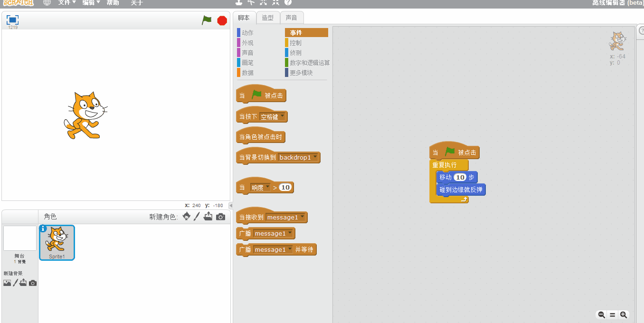Screen dimensions: 644x323
Task: Open the backdrop1 dropdown in palette
Action: coord(298,157)
